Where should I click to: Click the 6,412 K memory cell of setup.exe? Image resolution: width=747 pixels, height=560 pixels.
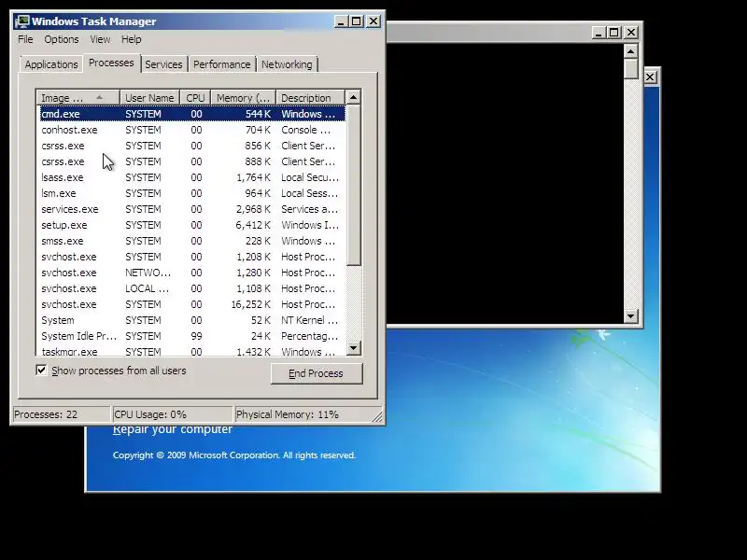[x=253, y=225]
